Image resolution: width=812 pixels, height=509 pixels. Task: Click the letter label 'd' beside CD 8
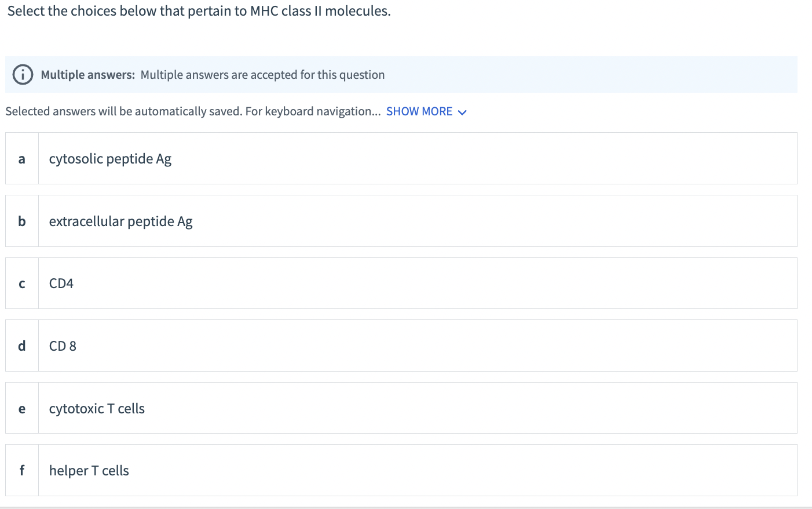(x=21, y=346)
